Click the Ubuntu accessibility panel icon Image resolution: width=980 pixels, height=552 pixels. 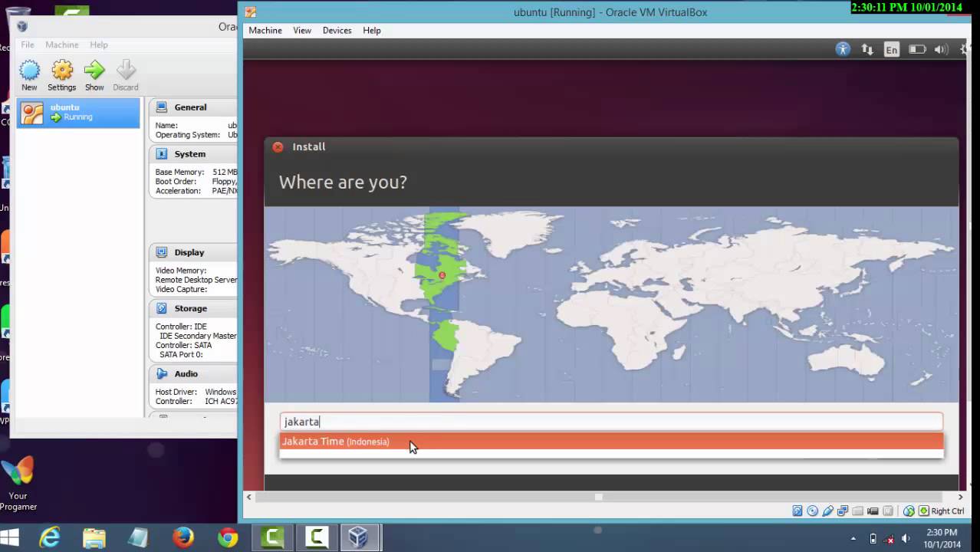pyautogui.click(x=843, y=49)
